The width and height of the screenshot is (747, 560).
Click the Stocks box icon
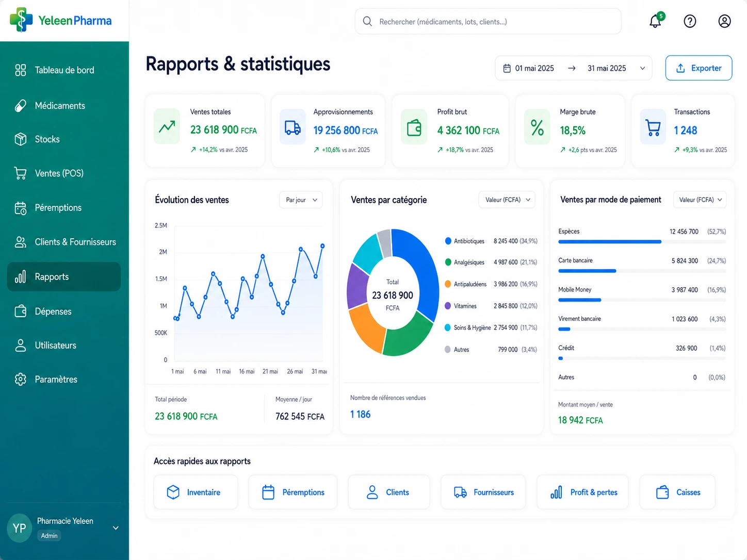[x=21, y=139]
